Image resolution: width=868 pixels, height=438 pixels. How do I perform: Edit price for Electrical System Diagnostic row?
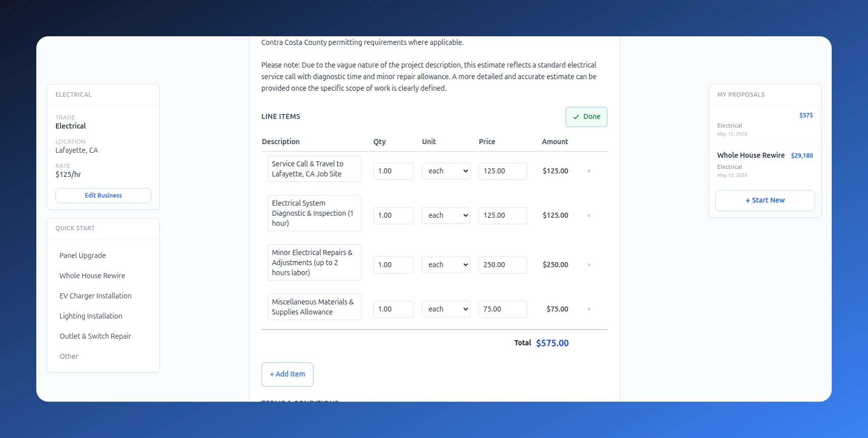pos(503,216)
